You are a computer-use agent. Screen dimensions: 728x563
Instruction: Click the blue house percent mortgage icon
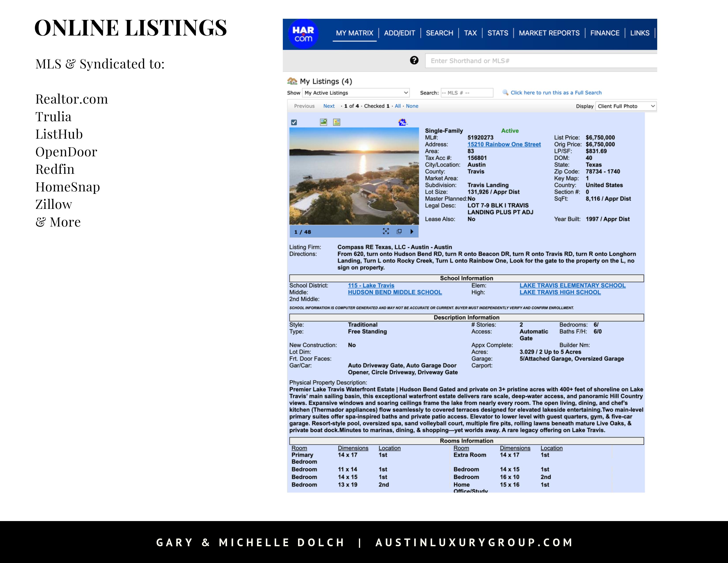402,122
